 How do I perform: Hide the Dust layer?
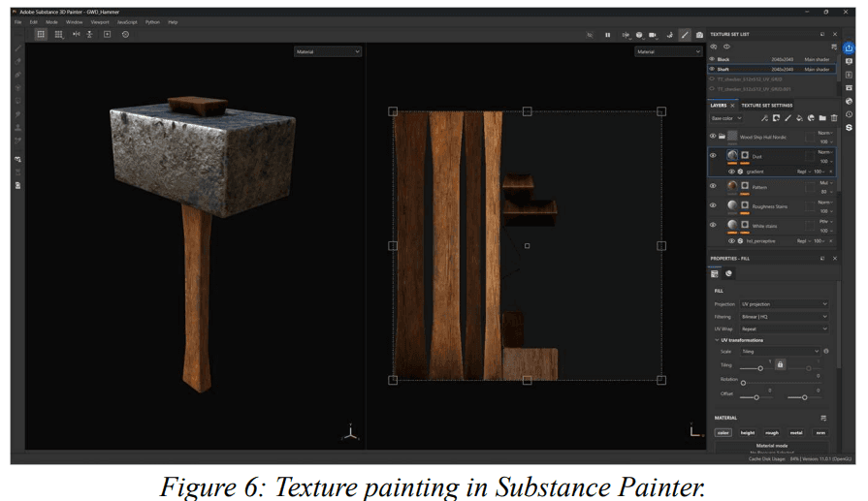click(713, 155)
